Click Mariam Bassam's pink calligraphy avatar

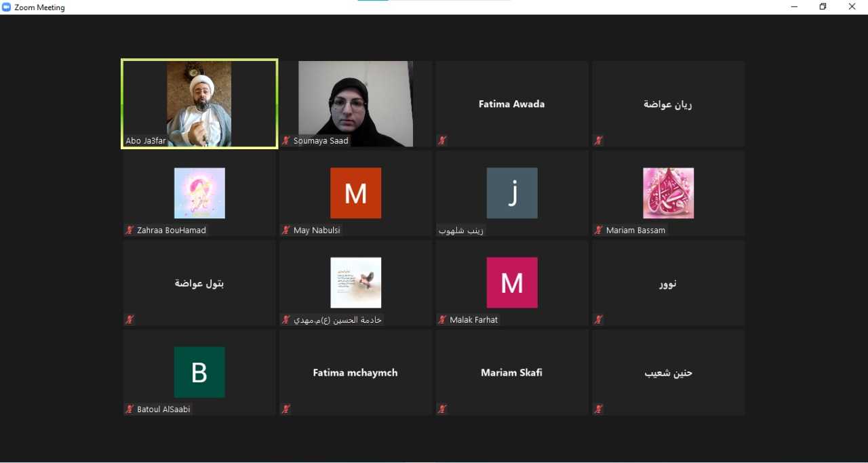click(x=668, y=193)
